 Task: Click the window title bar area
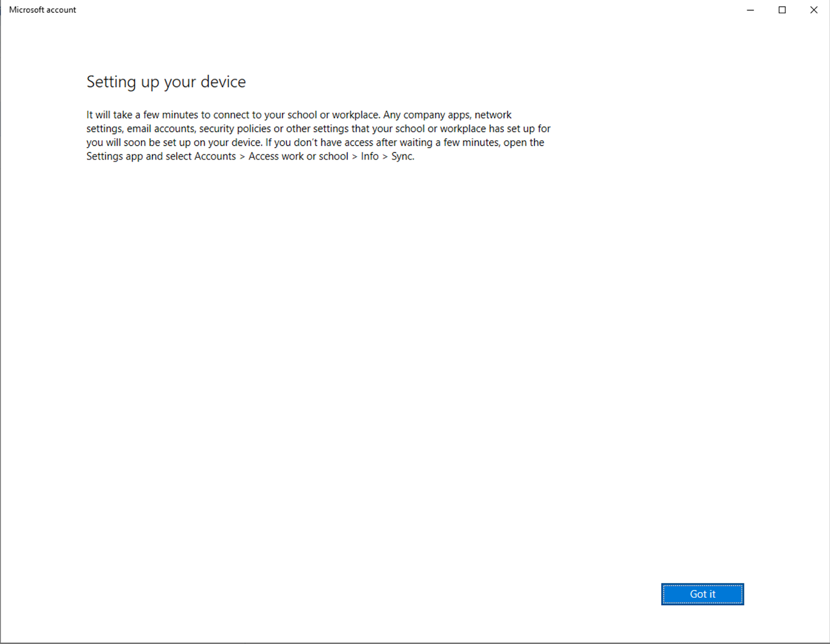(363, 9)
